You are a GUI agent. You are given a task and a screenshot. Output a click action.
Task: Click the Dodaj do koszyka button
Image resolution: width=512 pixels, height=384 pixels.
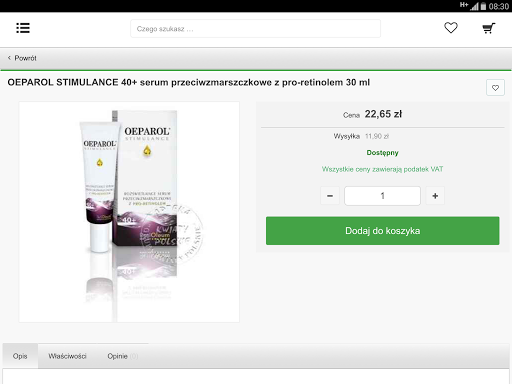point(383,231)
